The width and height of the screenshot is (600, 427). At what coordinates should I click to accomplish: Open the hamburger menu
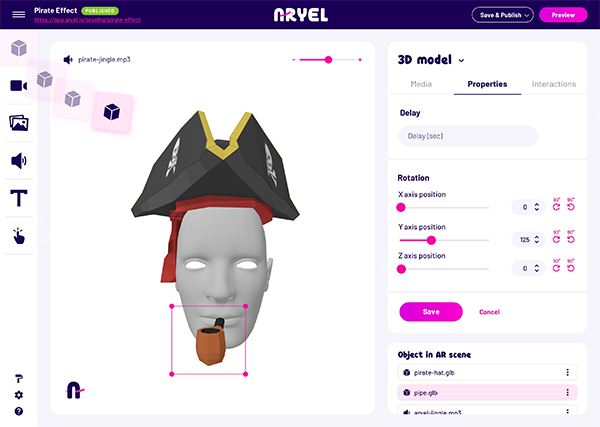click(x=18, y=15)
